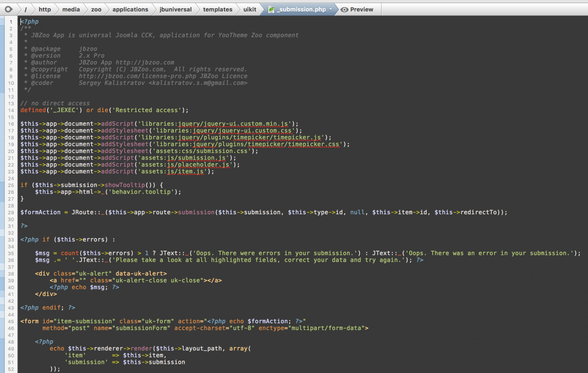Click line number 29 in the gutter
Screen dimensions: 588x373
pyautogui.click(x=11, y=212)
